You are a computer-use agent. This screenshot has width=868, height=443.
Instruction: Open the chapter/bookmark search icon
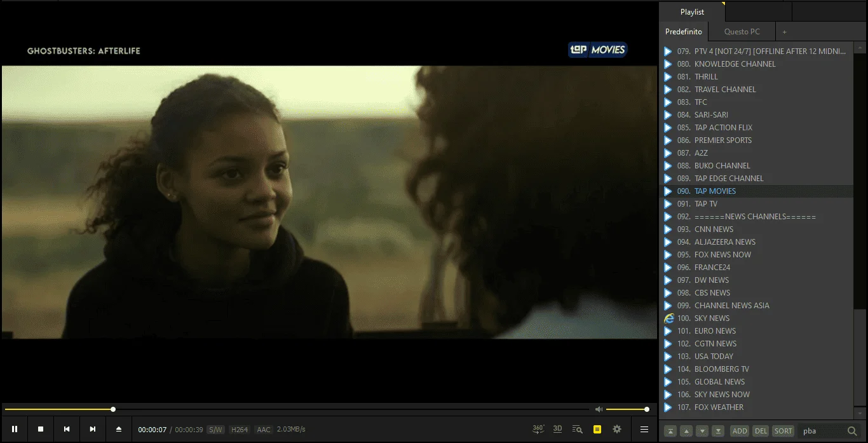point(577,429)
